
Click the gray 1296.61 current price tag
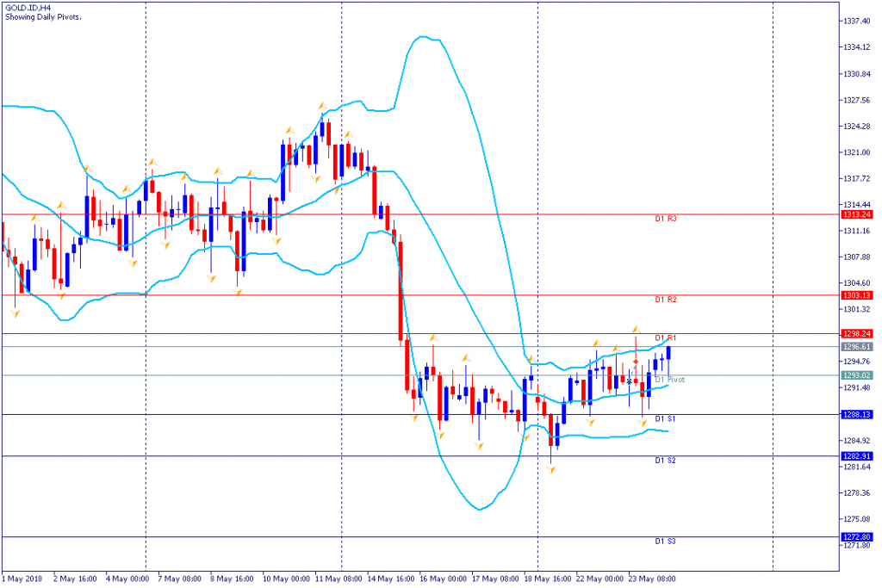click(x=857, y=348)
